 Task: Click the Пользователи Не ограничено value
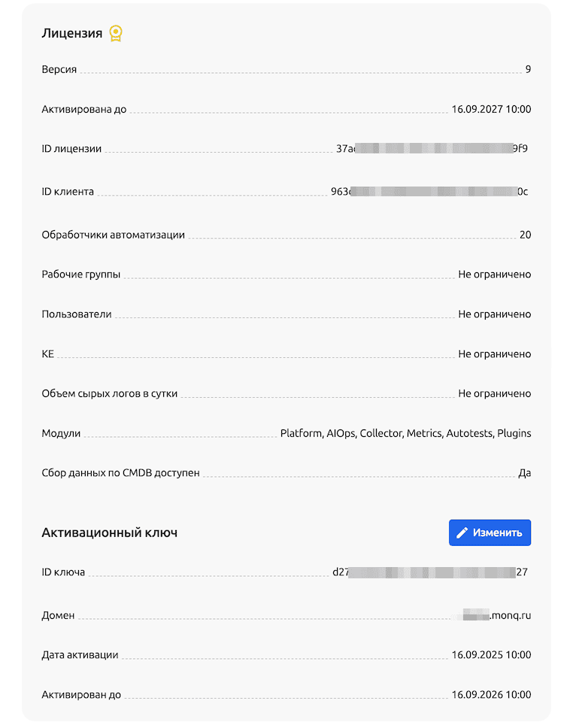pyautogui.click(x=494, y=314)
